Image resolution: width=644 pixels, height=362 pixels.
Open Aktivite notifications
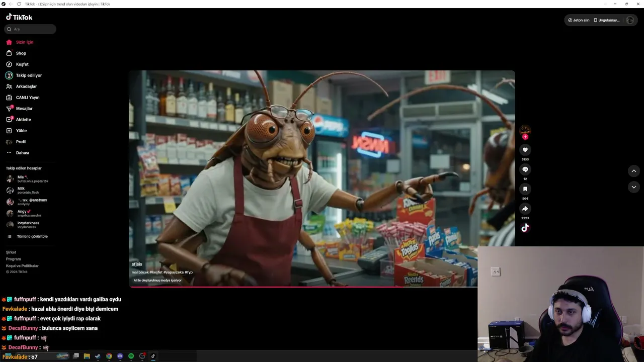[x=19, y=120]
